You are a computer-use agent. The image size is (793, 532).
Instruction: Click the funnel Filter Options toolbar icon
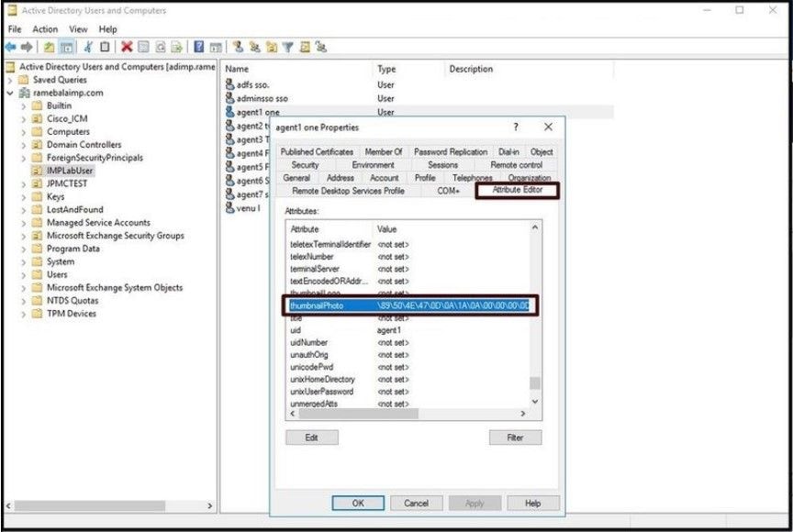(288, 47)
